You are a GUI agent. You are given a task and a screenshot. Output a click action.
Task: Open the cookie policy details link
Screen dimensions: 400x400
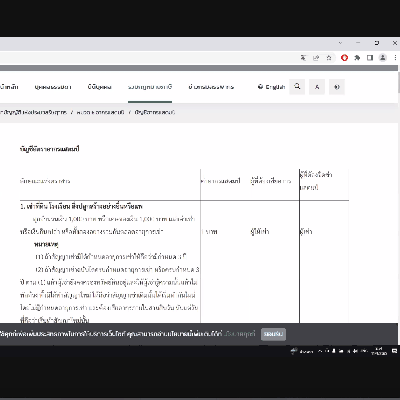(239, 334)
